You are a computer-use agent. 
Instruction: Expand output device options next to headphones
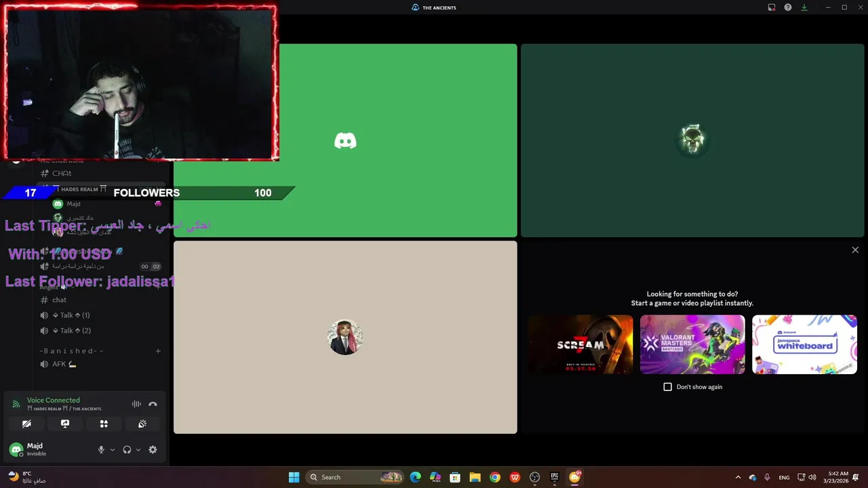pyautogui.click(x=138, y=449)
